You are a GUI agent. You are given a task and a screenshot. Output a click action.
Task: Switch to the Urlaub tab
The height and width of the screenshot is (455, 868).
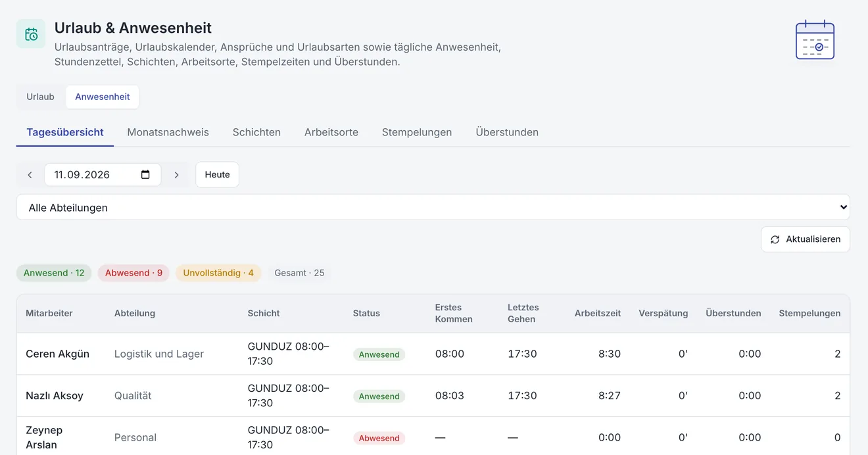40,97
